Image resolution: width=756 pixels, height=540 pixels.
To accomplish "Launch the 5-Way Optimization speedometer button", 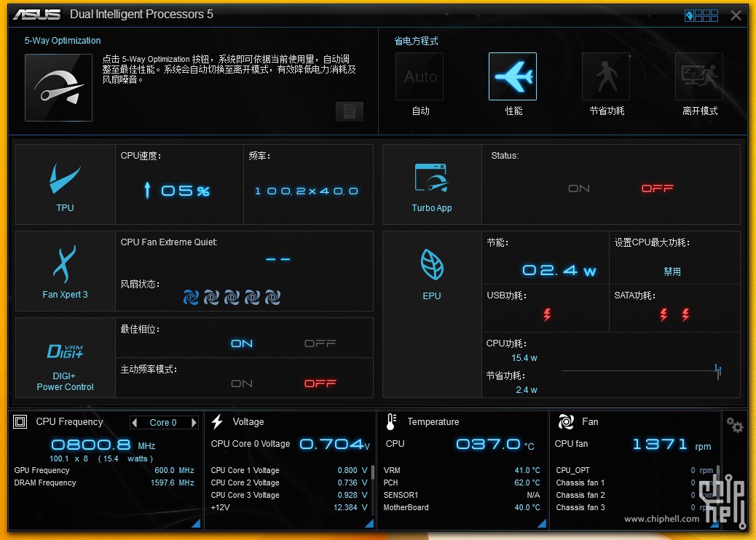I will pos(58,87).
